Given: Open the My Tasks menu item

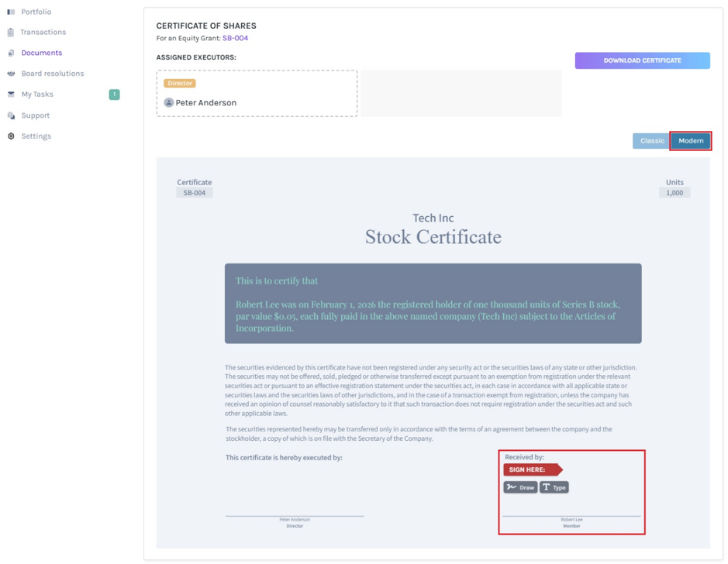Looking at the screenshot, I should click(x=37, y=95).
